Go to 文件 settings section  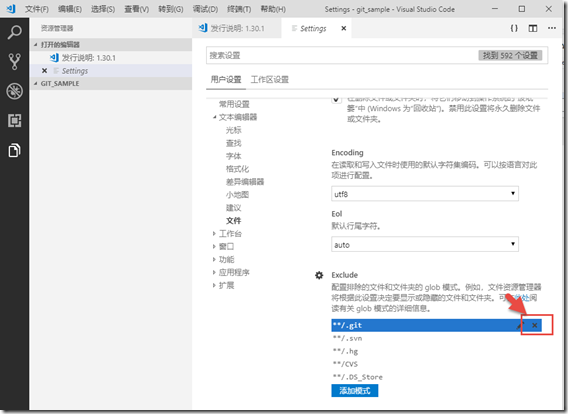[234, 221]
